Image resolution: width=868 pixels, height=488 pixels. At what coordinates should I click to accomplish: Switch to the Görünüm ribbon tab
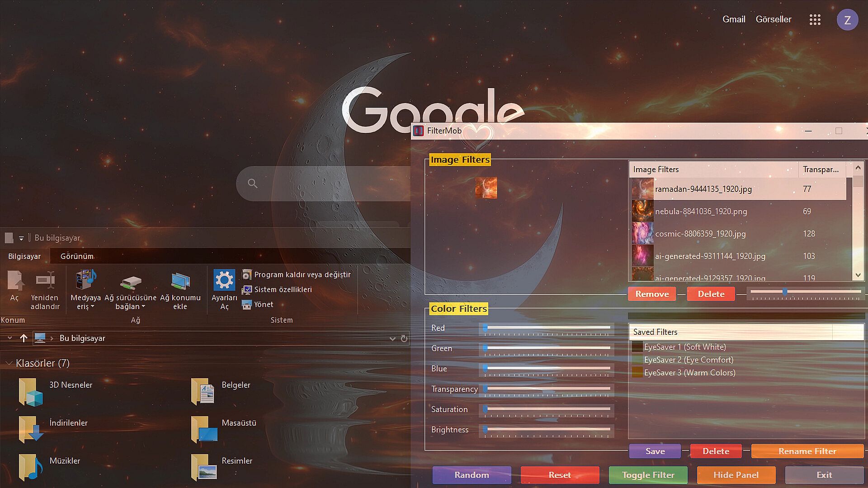pos(77,256)
